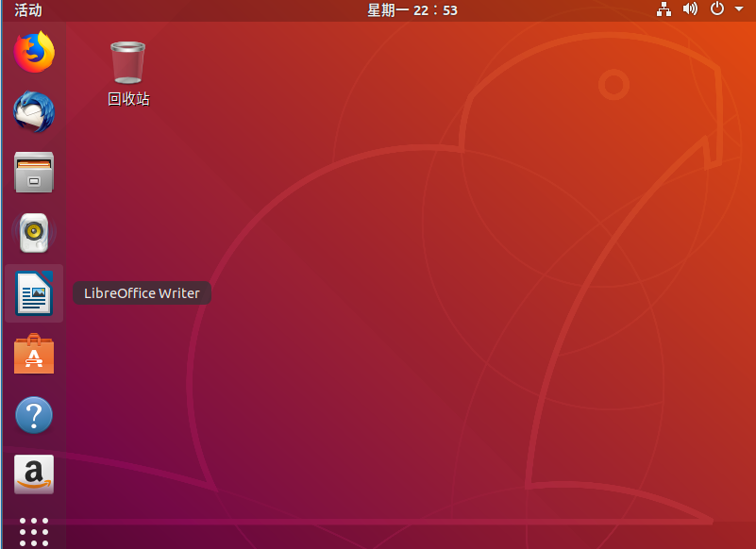Launch Firefox from the dock
The height and width of the screenshot is (549, 756).
click(34, 52)
